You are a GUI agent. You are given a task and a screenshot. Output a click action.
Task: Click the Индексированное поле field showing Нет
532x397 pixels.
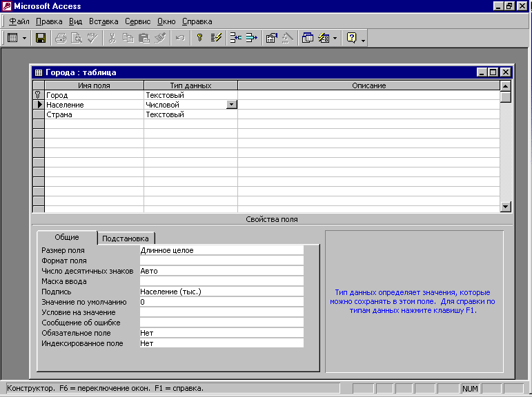click(221, 343)
